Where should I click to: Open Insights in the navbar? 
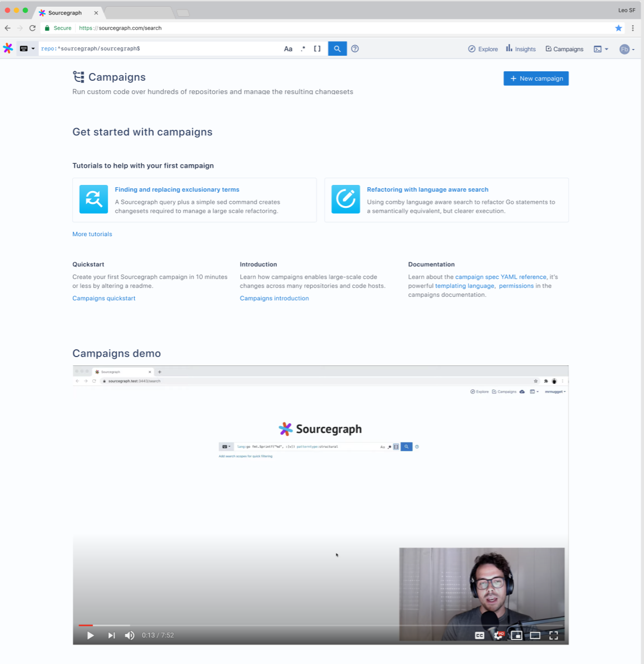521,49
